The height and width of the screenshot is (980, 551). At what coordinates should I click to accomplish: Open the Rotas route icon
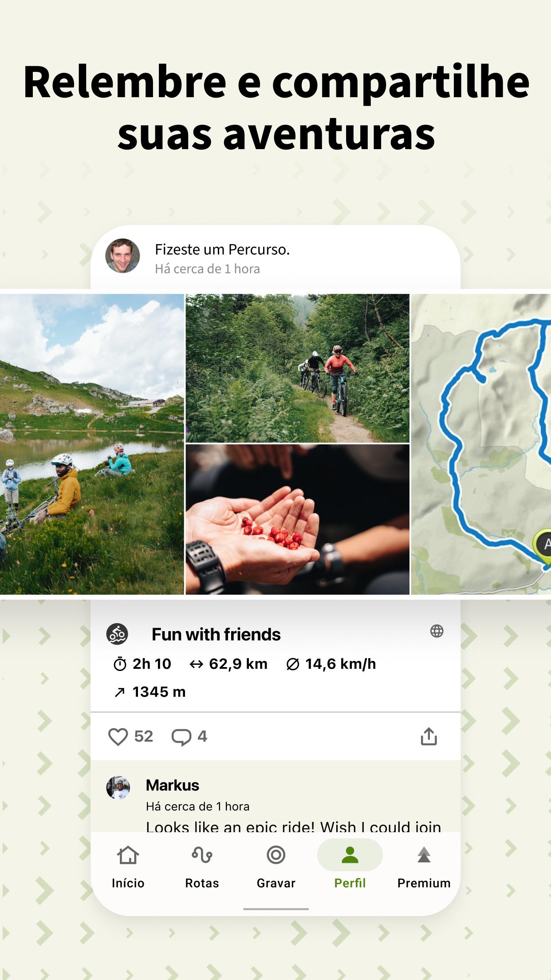click(x=202, y=855)
